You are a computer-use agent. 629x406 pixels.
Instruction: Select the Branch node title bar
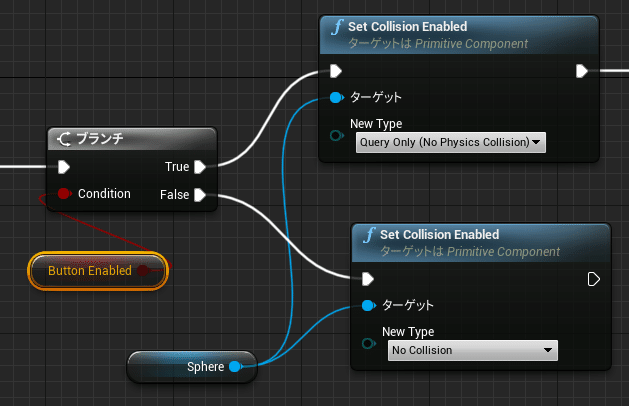click(x=132, y=139)
